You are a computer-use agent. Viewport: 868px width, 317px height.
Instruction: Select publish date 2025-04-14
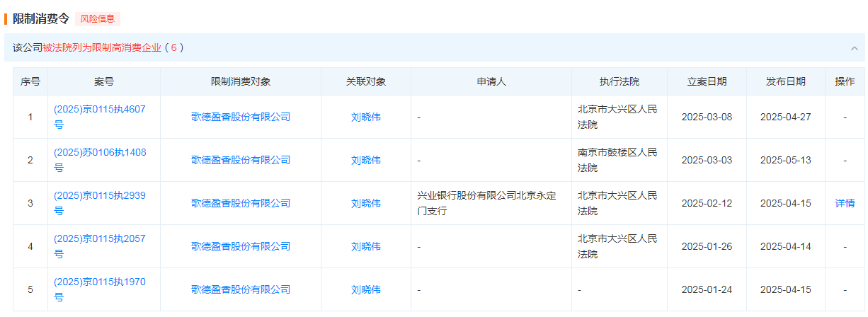[786, 246]
